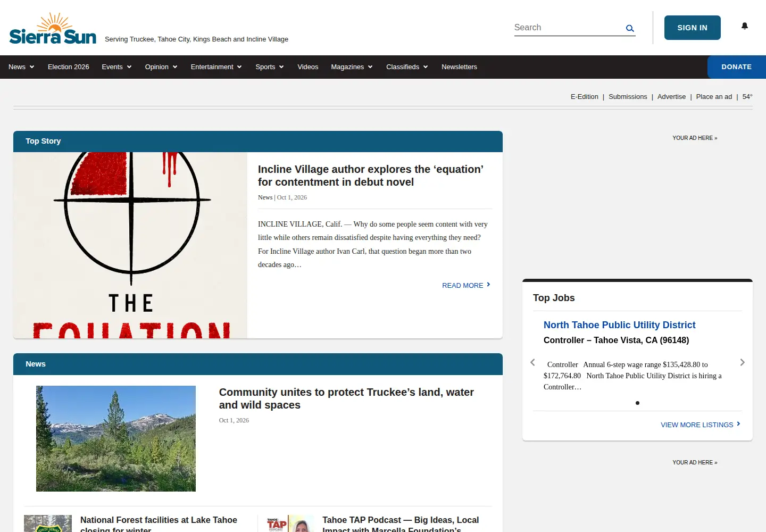Click the Advertise link
The width and height of the screenshot is (766, 532).
click(x=671, y=97)
